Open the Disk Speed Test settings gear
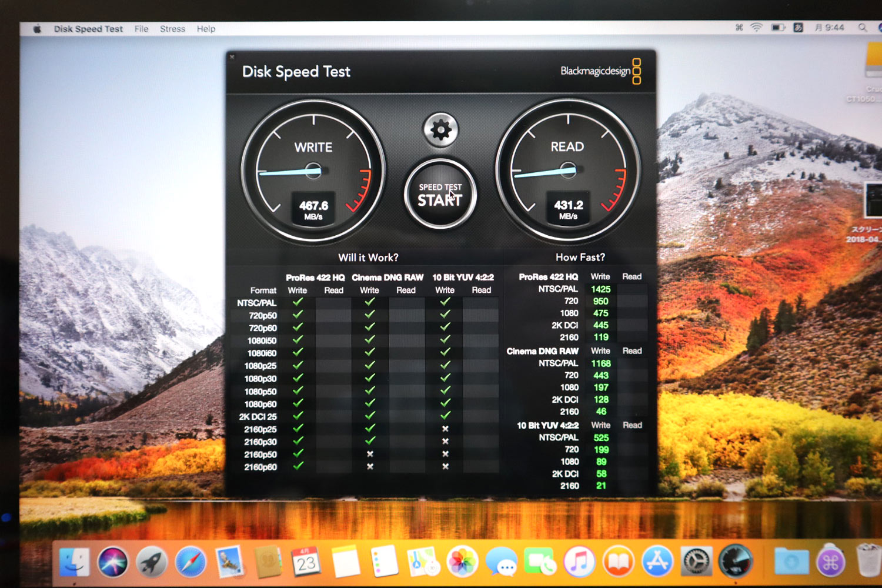The width and height of the screenshot is (882, 588). coord(440,130)
